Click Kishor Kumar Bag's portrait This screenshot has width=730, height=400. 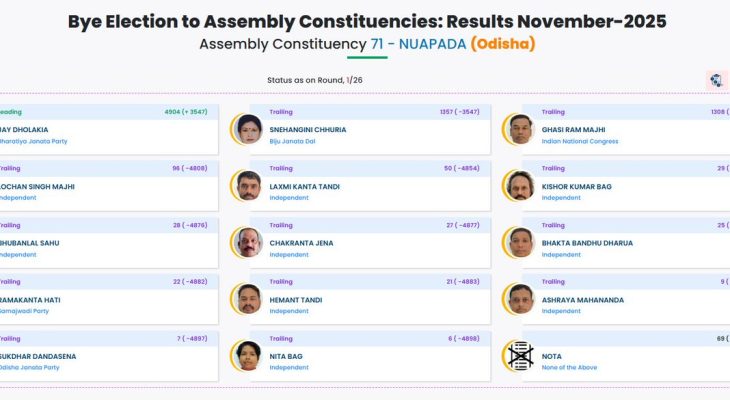coord(519,185)
